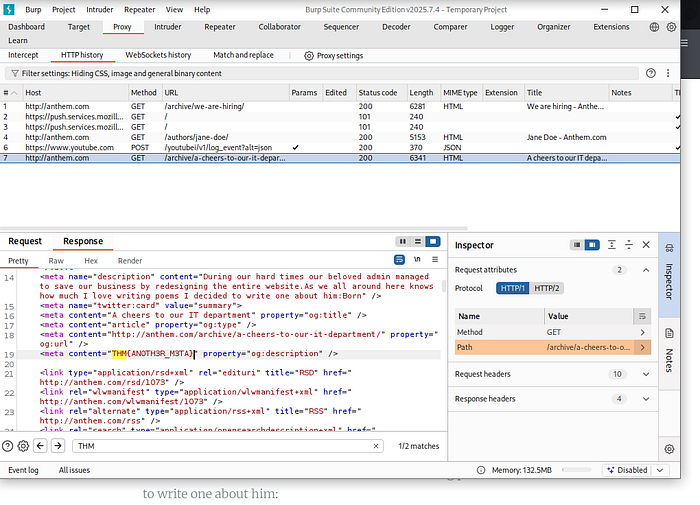The image size is (700, 505).
Task: Collapse all Inspector sections icon
Action: (x=629, y=245)
